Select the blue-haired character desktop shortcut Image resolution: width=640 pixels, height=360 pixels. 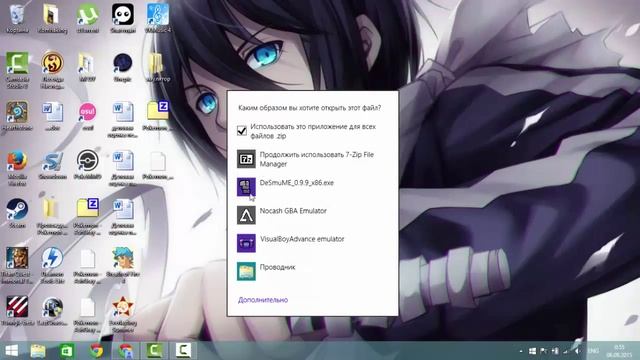tap(123, 265)
